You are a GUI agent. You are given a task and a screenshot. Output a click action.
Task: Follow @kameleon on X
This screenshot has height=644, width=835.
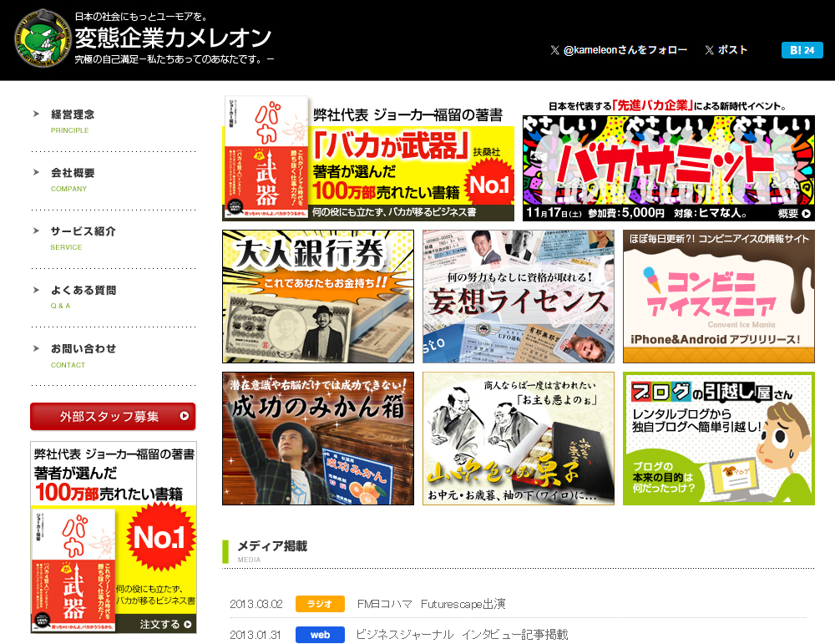pos(619,50)
